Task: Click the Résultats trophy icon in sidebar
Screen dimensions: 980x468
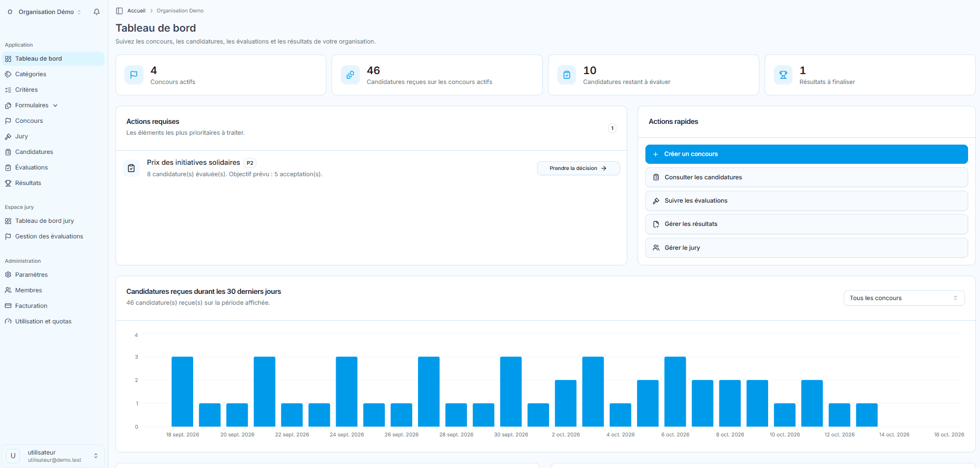Action: [8, 183]
